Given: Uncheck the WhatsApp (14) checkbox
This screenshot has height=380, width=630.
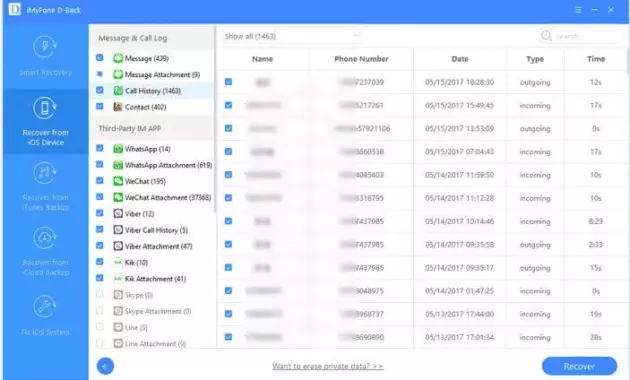Looking at the screenshot, I should (x=100, y=148).
